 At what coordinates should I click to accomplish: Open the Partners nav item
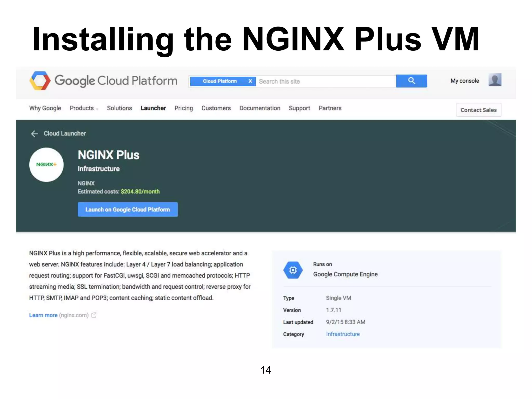click(x=330, y=108)
